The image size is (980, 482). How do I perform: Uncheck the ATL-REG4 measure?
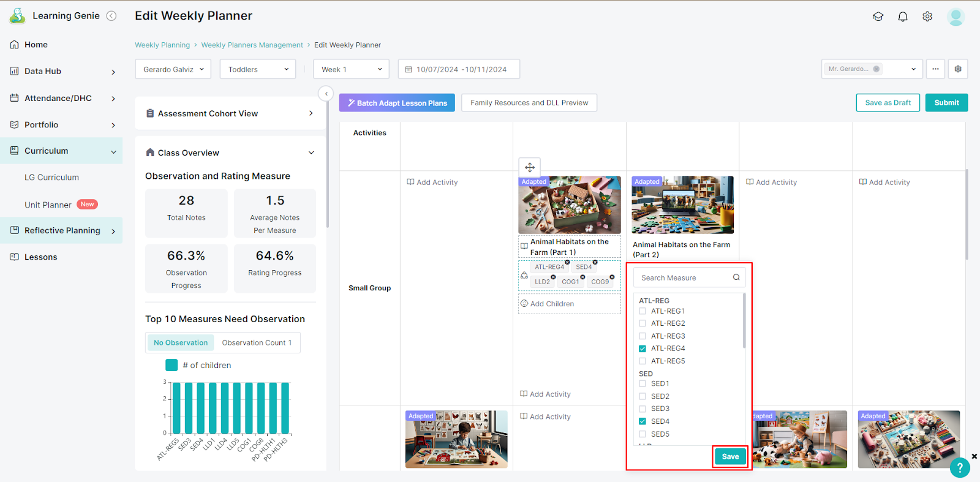pos(643,348)
